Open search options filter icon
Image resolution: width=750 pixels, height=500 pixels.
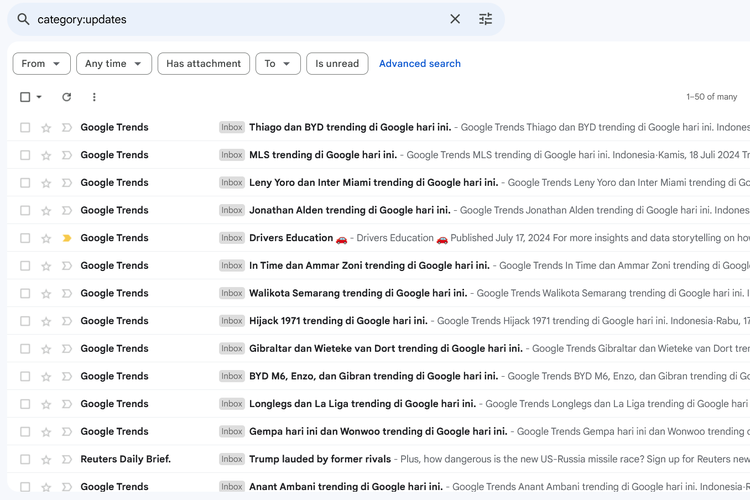485,19
